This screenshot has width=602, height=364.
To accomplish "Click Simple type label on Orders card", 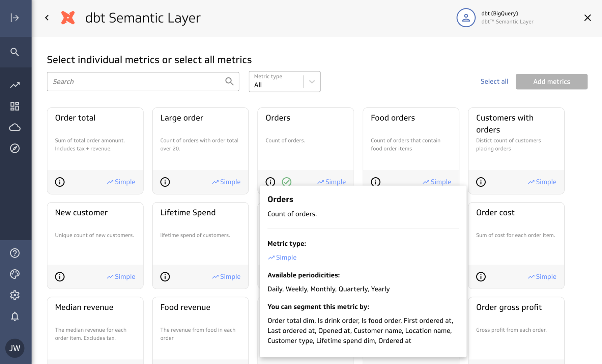I will [332, 182].
